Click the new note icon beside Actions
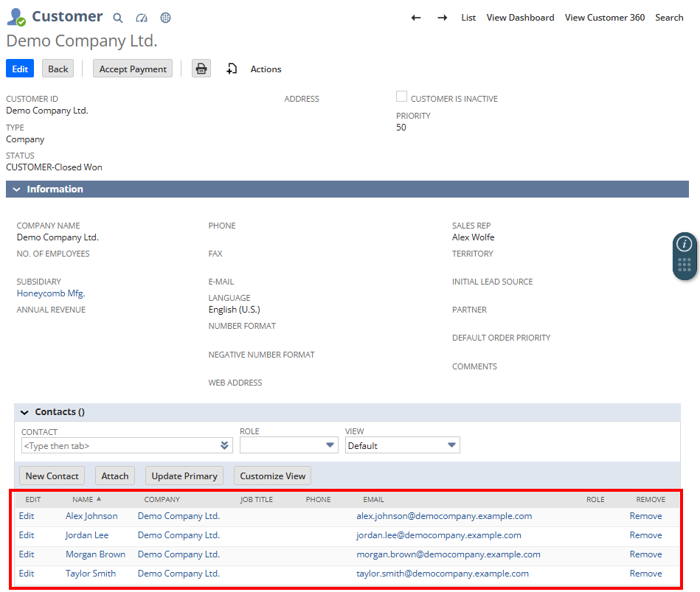 232,69
